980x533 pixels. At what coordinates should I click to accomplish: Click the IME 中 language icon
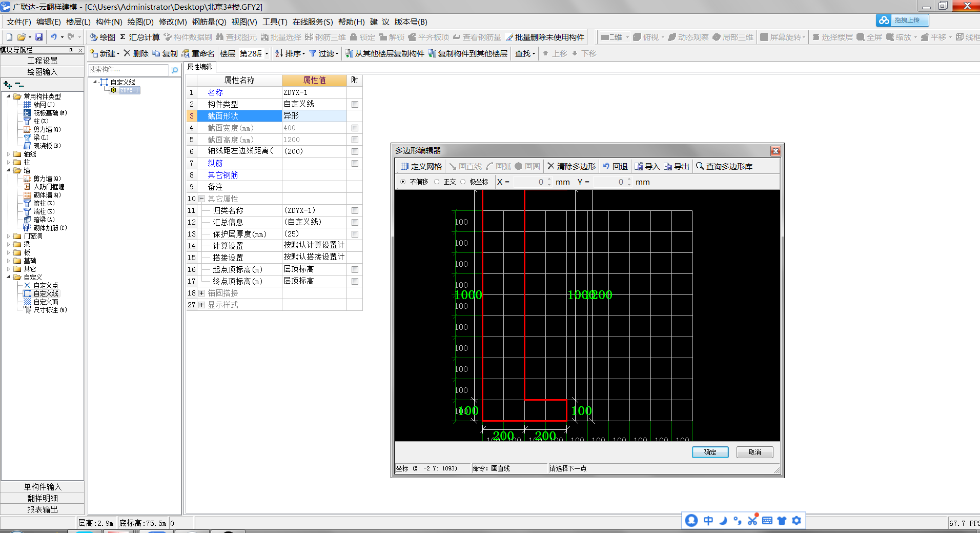point(708,520)
